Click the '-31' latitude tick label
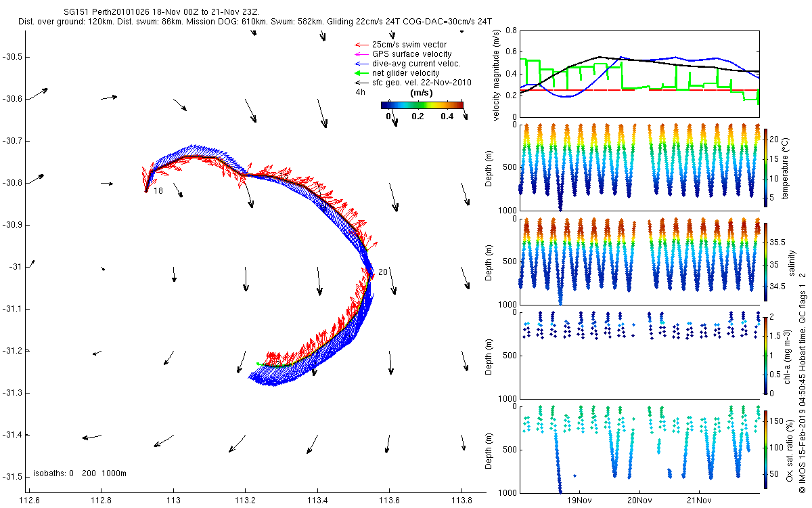The width and height of the screenshot is (812, 508). coord(16,267)
